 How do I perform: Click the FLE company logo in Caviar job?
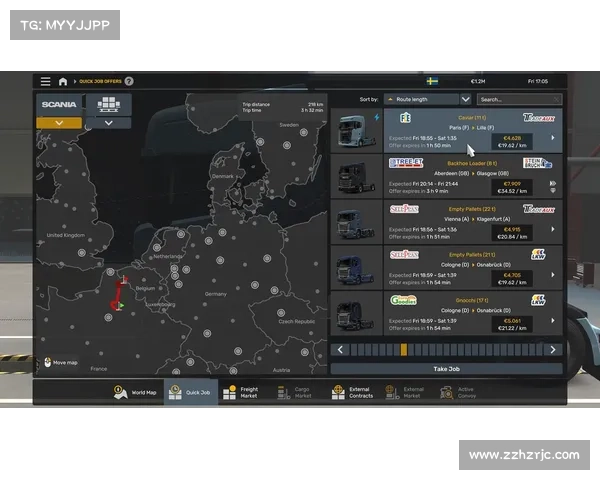pos(405,118)
